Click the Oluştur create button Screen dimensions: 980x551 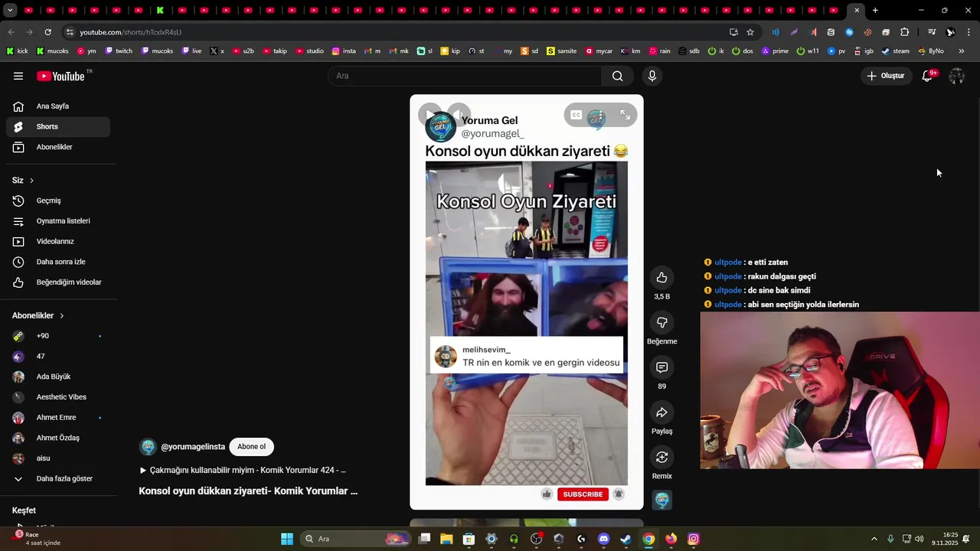[x=886, y=76]
